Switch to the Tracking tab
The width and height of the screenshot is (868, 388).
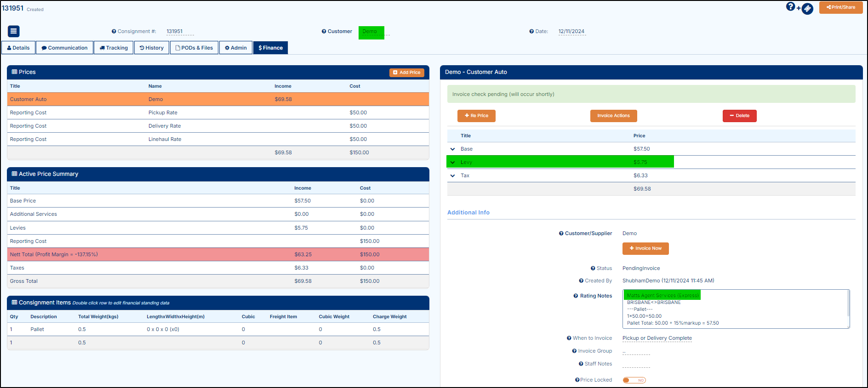click(x=114, y=48)
